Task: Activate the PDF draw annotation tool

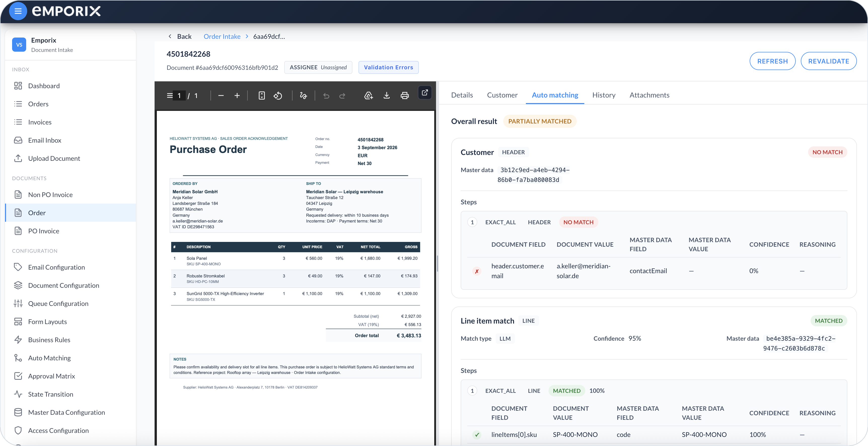Action: pyautogui.click(x=303, y=96)
